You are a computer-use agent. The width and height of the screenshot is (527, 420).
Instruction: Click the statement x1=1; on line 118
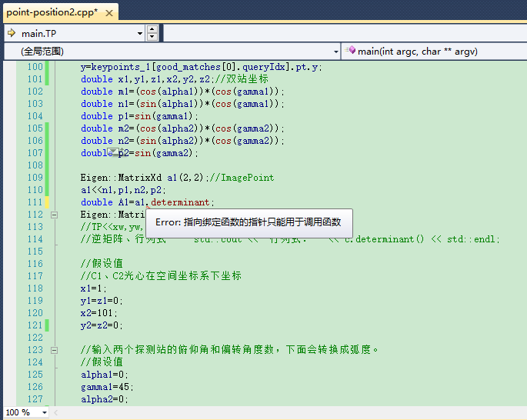point(94,288)
